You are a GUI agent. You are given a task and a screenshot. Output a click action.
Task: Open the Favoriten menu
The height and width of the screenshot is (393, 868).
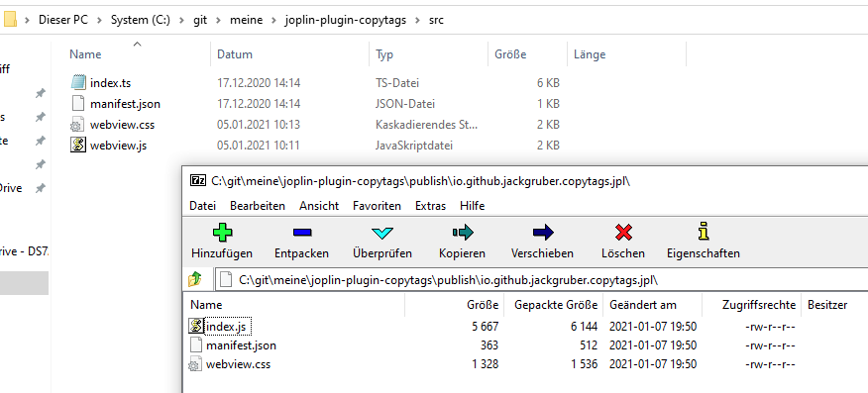[x=377, y=206]
